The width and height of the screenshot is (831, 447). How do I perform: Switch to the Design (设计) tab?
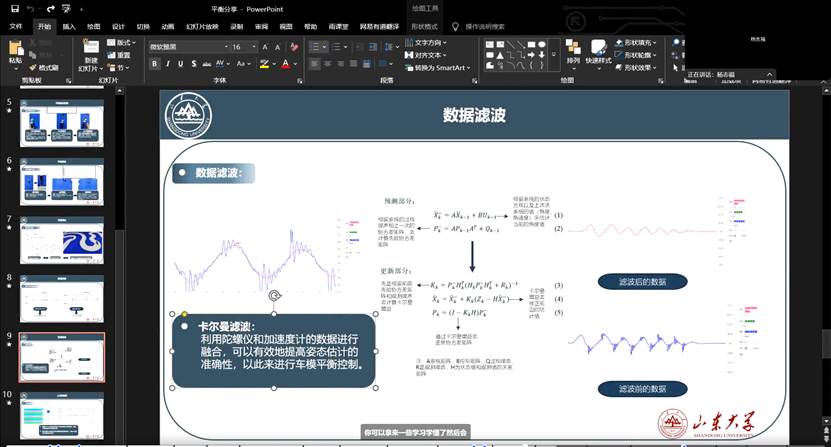(118, 27)
